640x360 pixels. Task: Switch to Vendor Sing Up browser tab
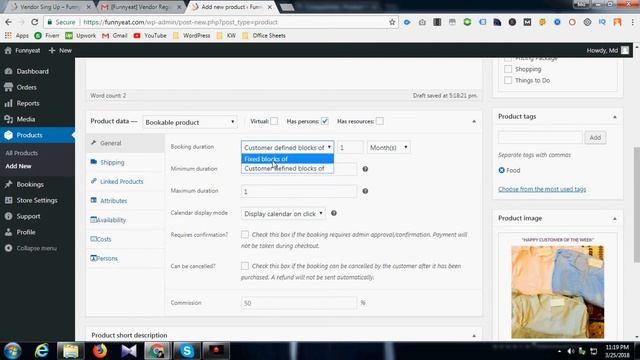(50, 7)
